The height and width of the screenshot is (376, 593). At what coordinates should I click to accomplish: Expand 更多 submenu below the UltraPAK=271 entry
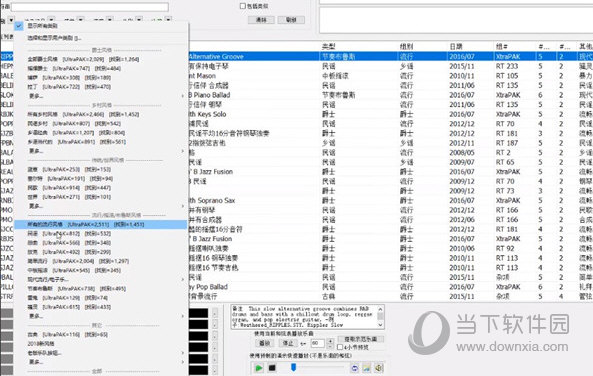tap(101, 206)
